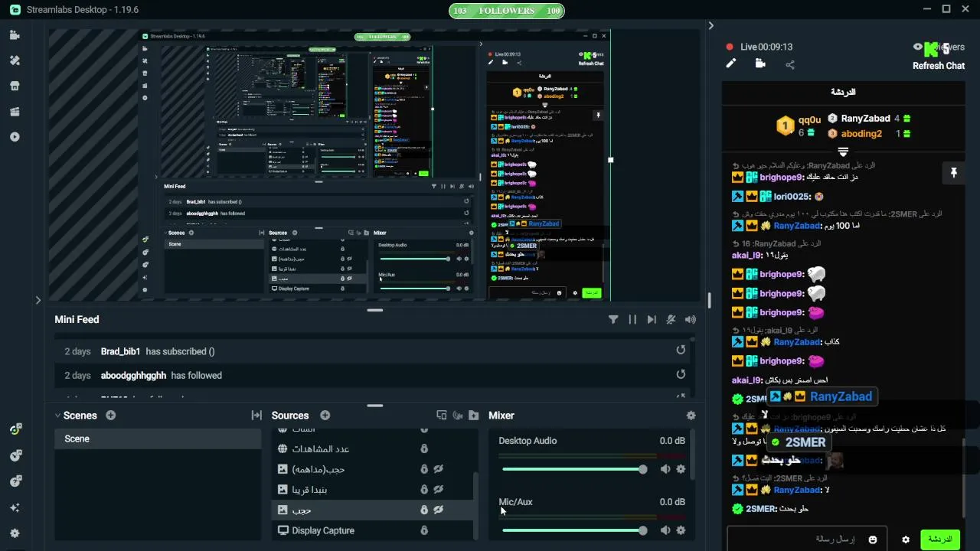The width and height of the screenshot is (980, 551).
Task: Click RanyZabad name on leaderboard
Action: [x=865, y=119]
